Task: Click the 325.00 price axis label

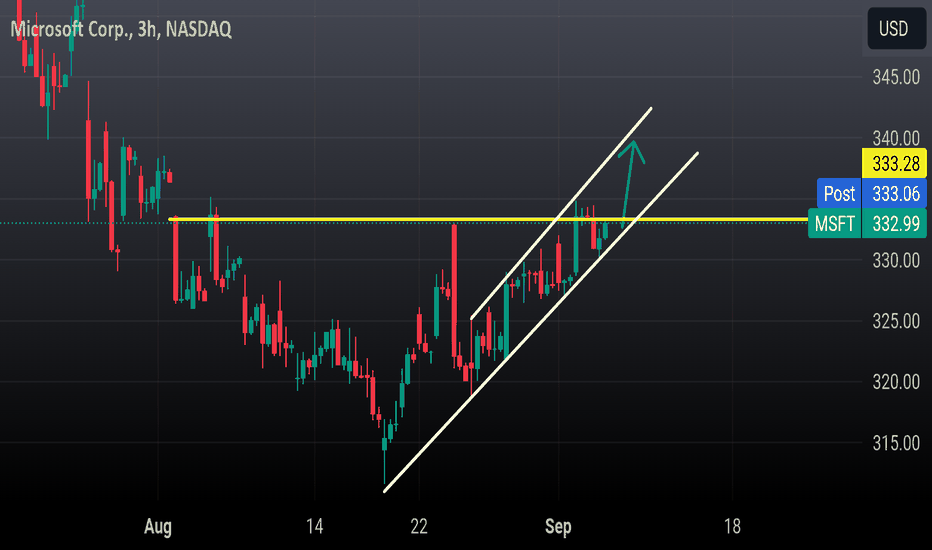Action: point(896,321)
